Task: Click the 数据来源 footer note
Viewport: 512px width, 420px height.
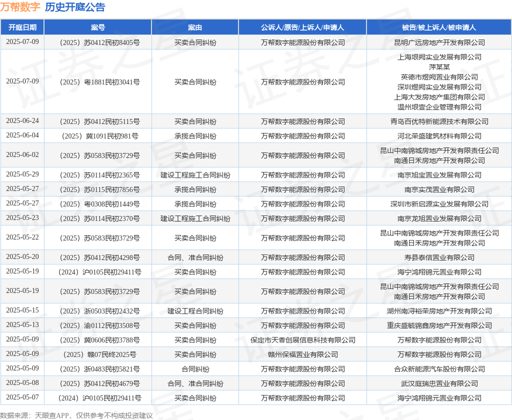Action: 76,415
